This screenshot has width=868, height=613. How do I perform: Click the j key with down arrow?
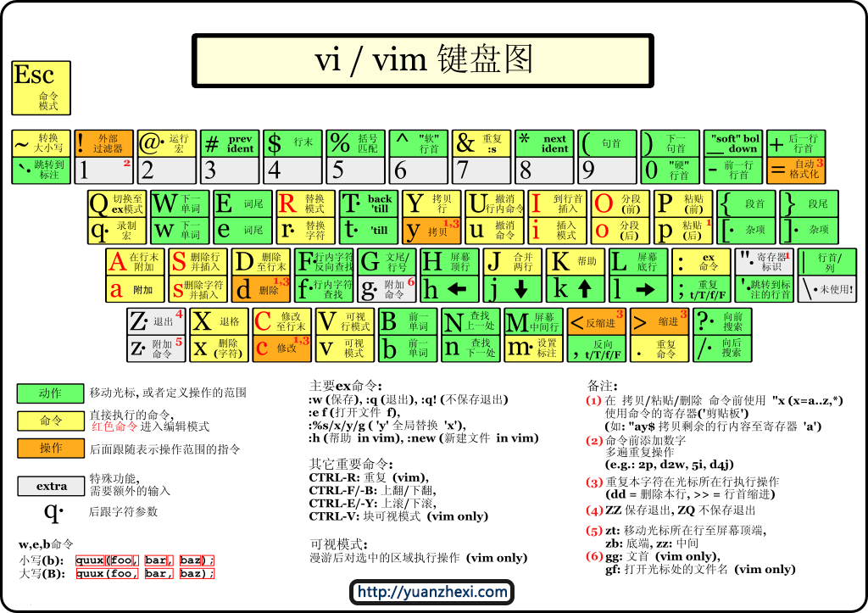(513, 289)
